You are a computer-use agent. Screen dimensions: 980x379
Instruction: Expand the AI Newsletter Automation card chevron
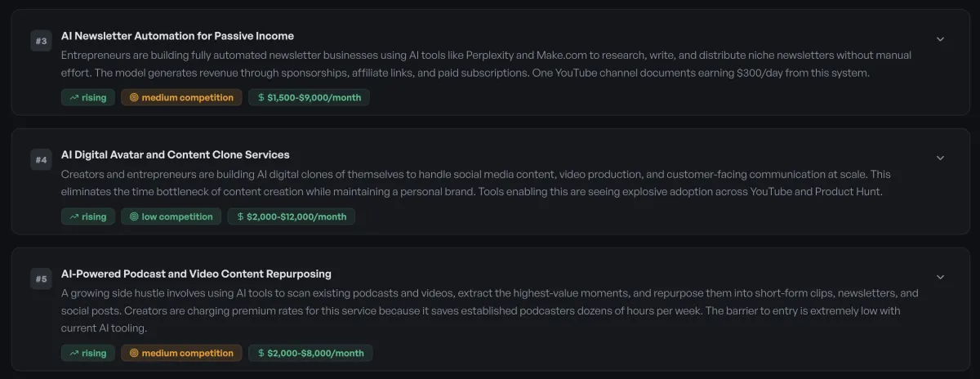(940, 39)
